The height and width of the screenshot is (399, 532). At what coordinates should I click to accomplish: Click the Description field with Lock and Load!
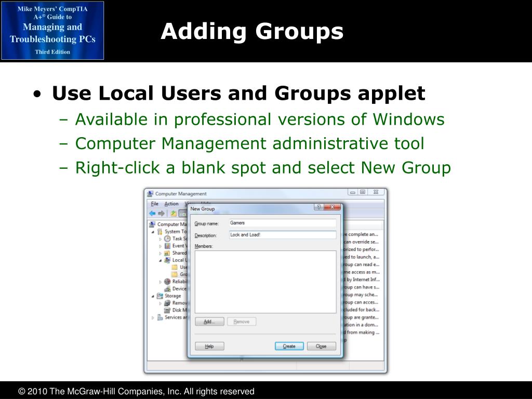point(283,235)
